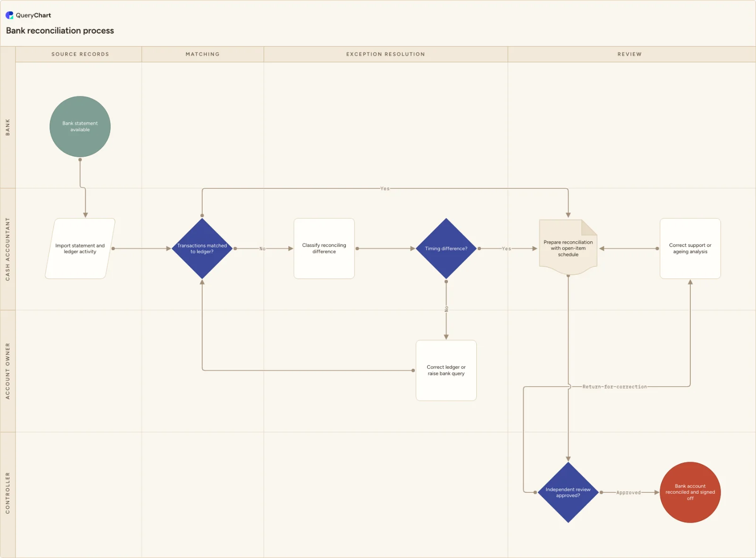Click the 'Approved' connector label

(x=628, y=492)
